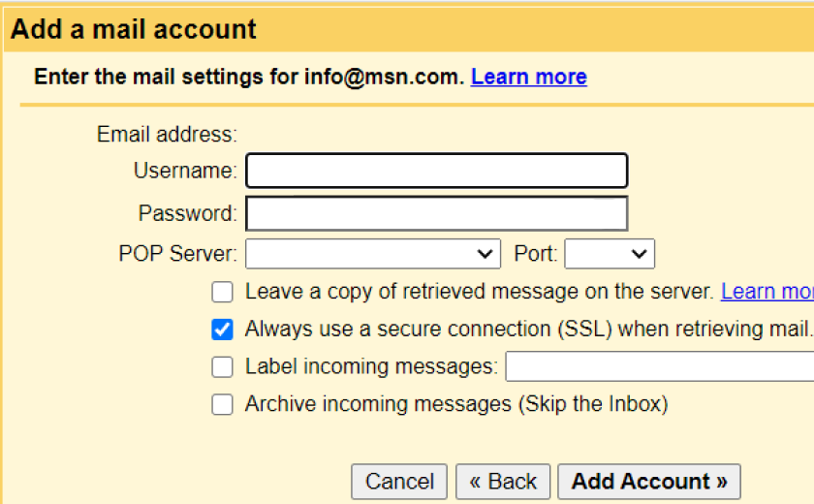This screenshot has width=814, height=504.
Task: Click the 'POP Server:' label
Action: (x=178, y=254)
